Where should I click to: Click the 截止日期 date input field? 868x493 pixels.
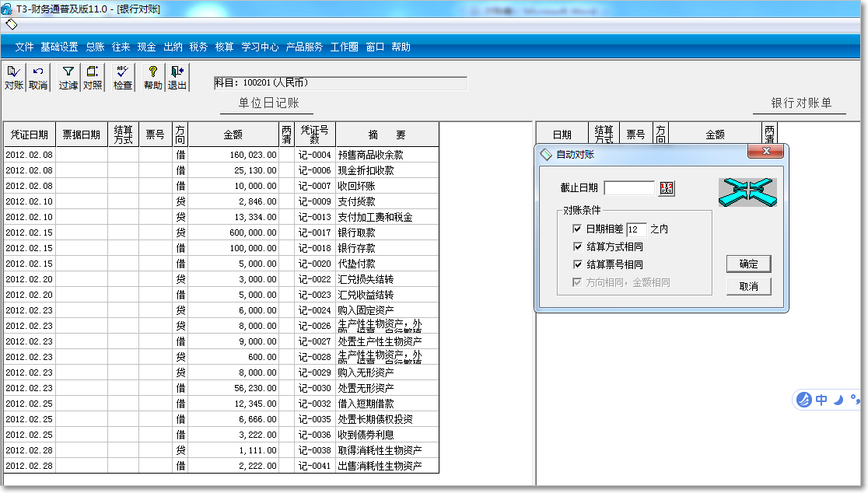(629, 188)
